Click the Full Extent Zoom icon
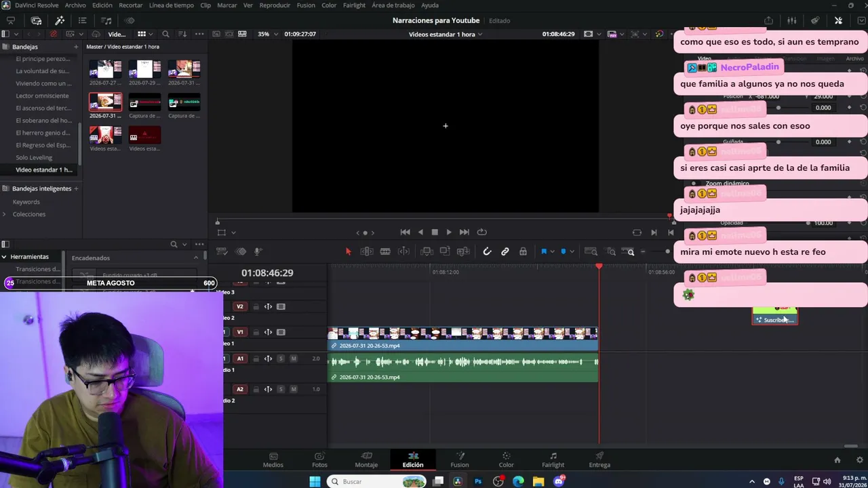 pos(591,252)
